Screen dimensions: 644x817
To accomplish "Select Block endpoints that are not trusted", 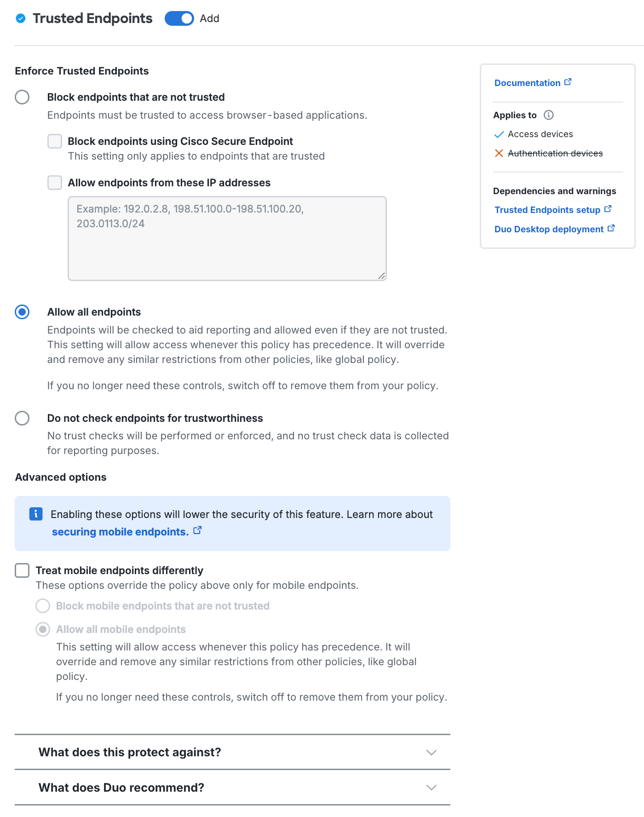I will (x=22, y=97).
